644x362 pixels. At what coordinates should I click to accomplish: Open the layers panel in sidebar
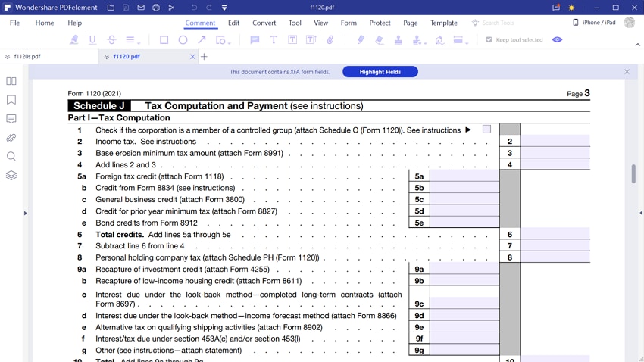pyautogui.click(x=11, y=175)
